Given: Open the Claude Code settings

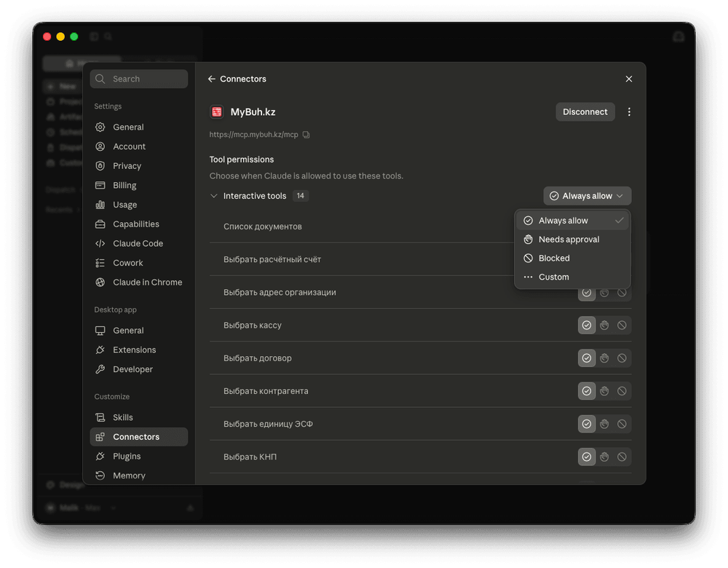Looking at the screenshot, I should click(139, 243).
